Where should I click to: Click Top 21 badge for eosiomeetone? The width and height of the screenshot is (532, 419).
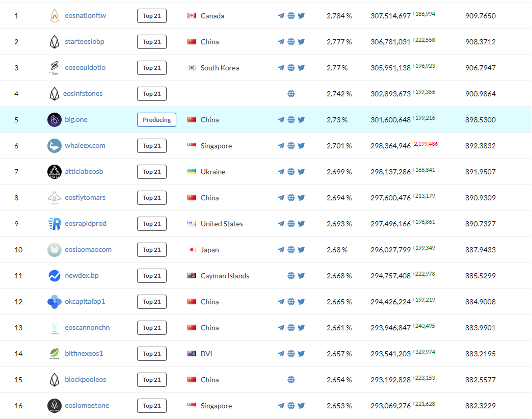(x=152, y=406)
